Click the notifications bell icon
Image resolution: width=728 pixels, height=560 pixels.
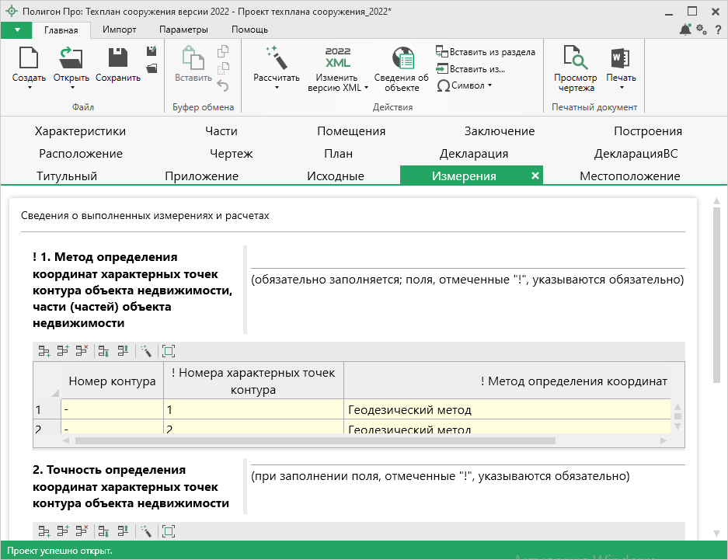(x=684, y=30)
